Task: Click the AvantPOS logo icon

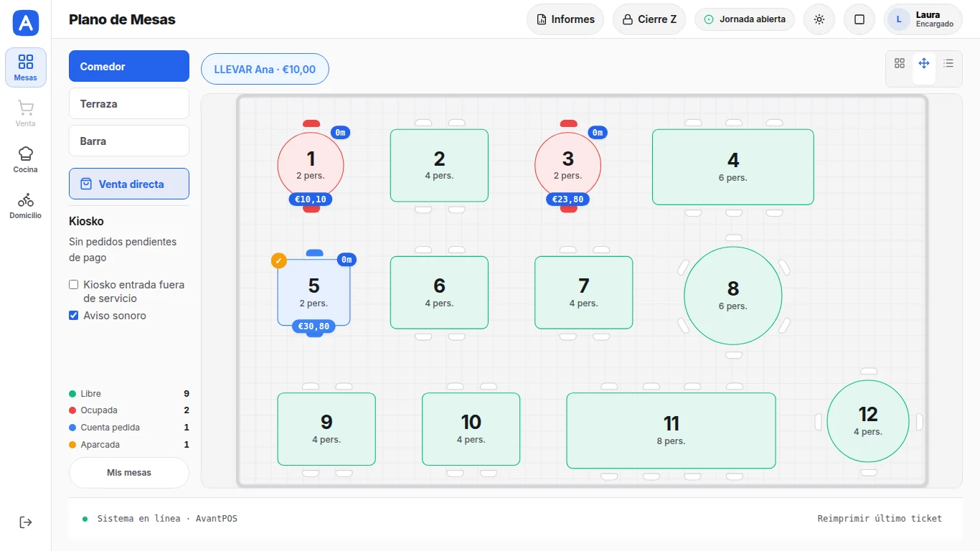Action: tap(26, 23)
